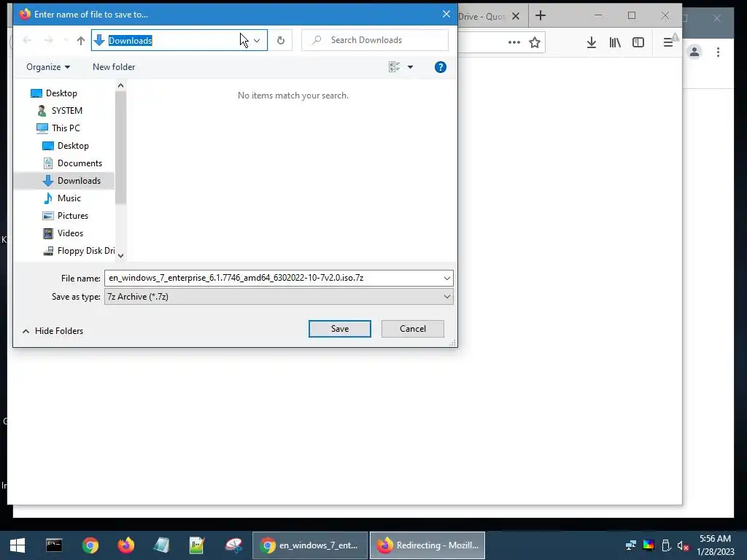Open Chrome profile avatar icon
The image size is (747, 560).
[694, 52]
